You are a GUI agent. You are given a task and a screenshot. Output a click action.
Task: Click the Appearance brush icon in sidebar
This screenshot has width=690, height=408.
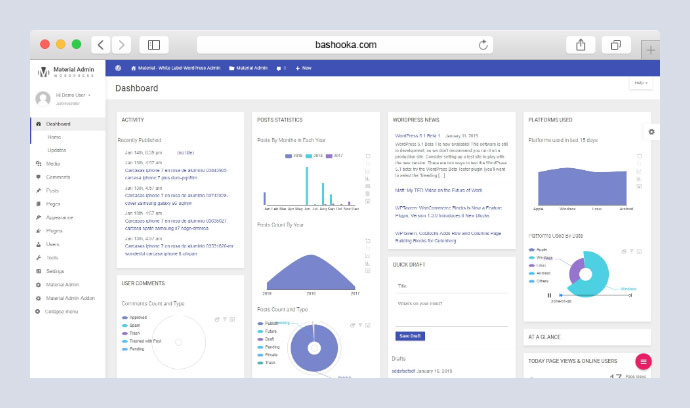click(38, 217)
